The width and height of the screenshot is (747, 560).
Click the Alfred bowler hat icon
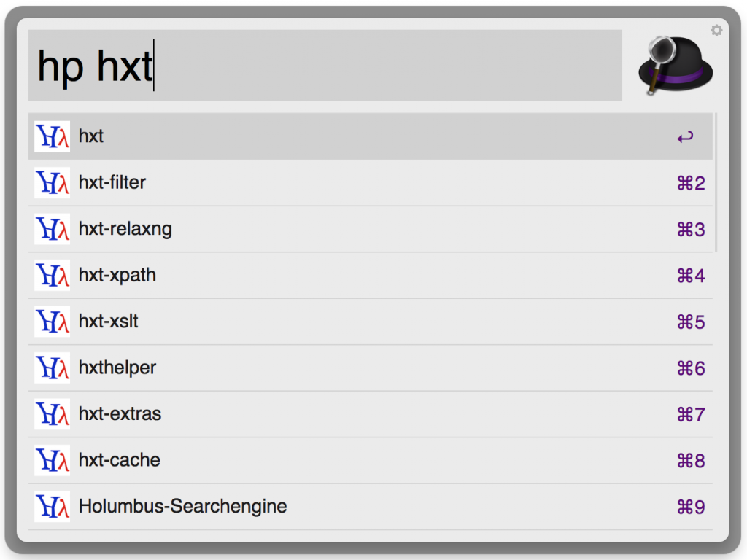tap(675, 66)
